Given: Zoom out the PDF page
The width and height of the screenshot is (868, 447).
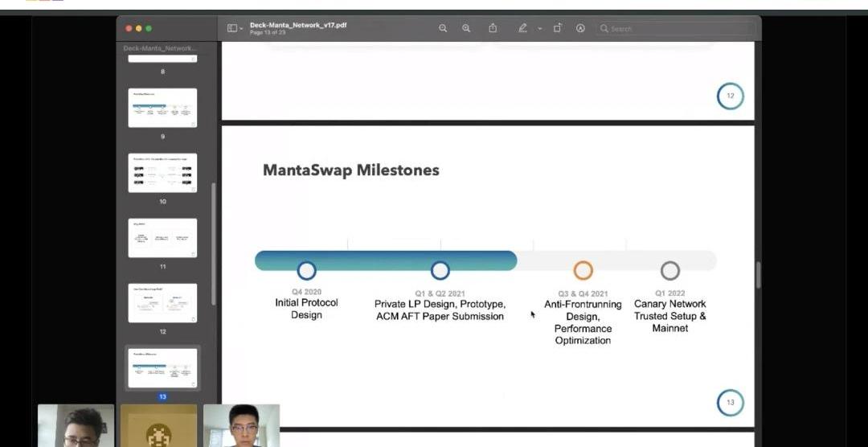Looking at the screenshot, I should click(x=443, y=28).
